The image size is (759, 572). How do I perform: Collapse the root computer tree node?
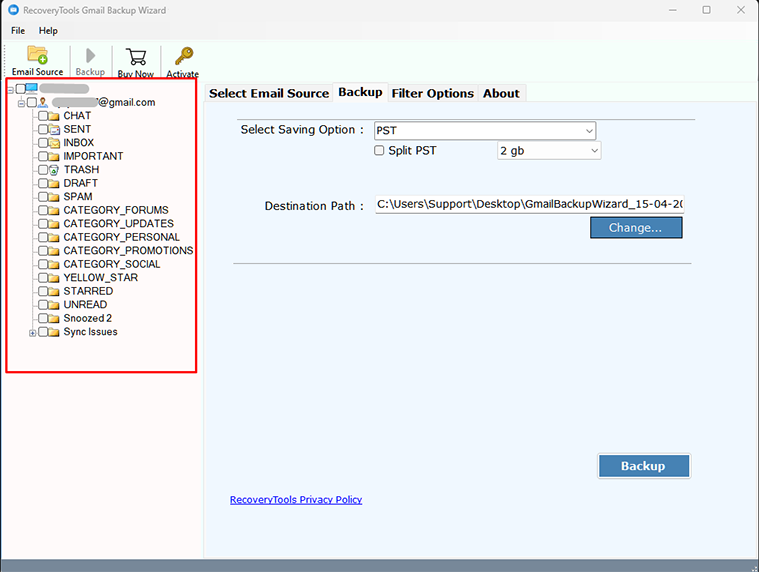click(10, 90)
